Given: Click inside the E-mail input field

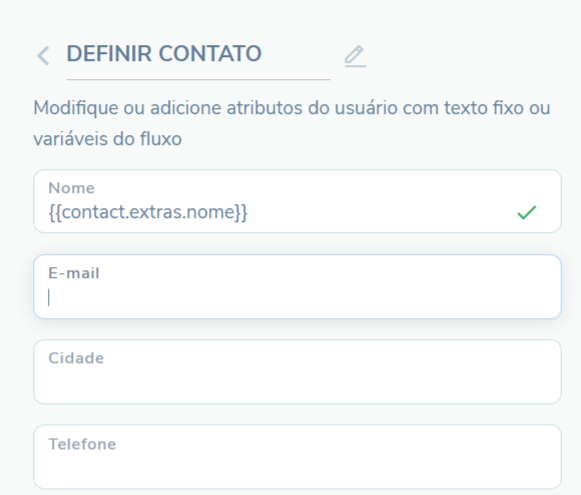Looking at the screenshot, I should [x=298, y=286].
